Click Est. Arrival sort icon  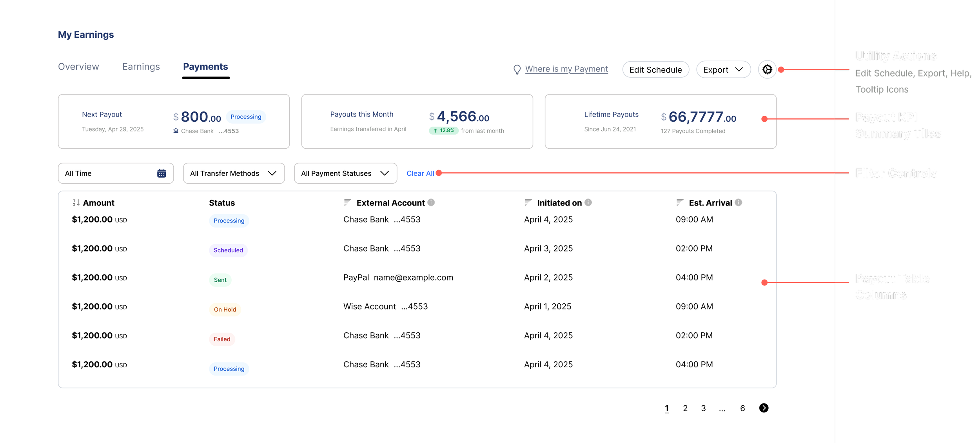(x=680, y=202)
